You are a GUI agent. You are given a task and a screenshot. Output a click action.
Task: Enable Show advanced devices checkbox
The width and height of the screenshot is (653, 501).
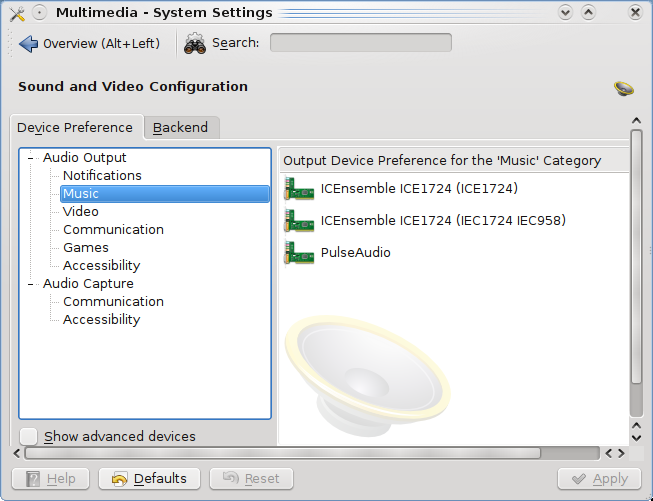[29, 436]
